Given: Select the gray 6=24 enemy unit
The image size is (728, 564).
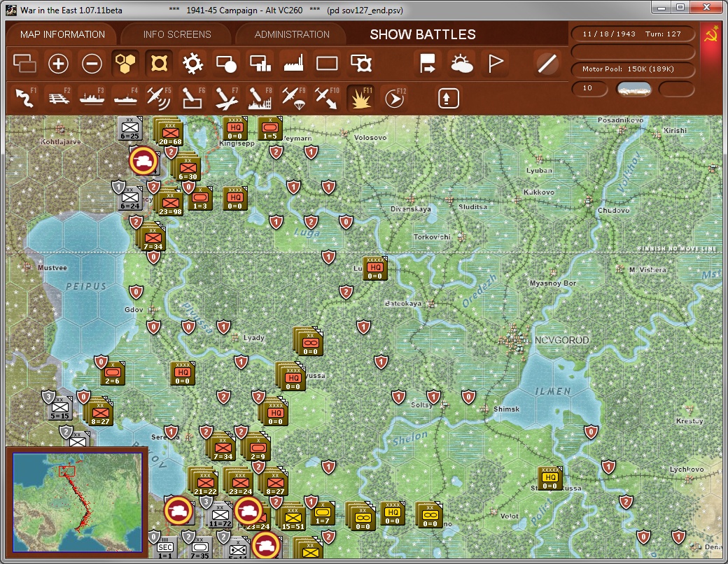Looking at the screenshot, I should point(130,199).
